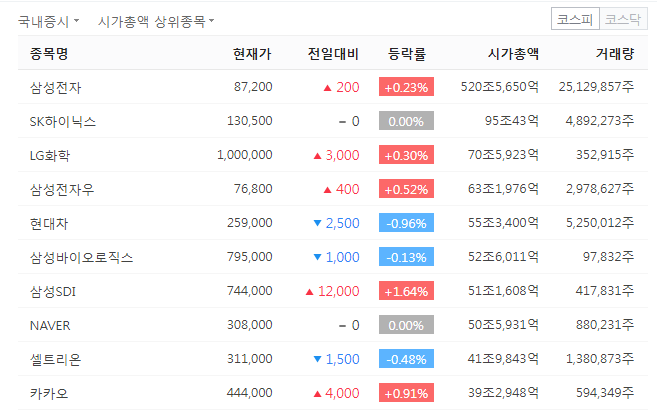Click the volume 25,129,857주
657x415 pixels.
click(596, 87)
